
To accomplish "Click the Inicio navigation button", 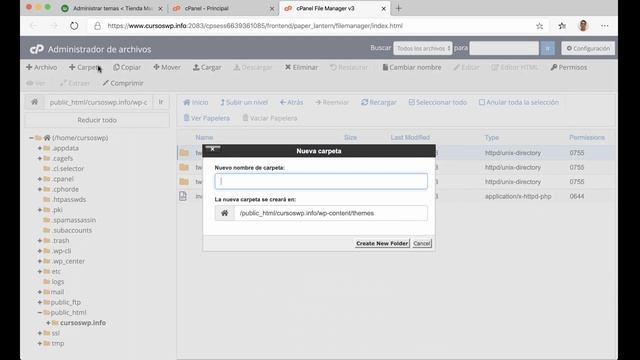I will (196, 102).
